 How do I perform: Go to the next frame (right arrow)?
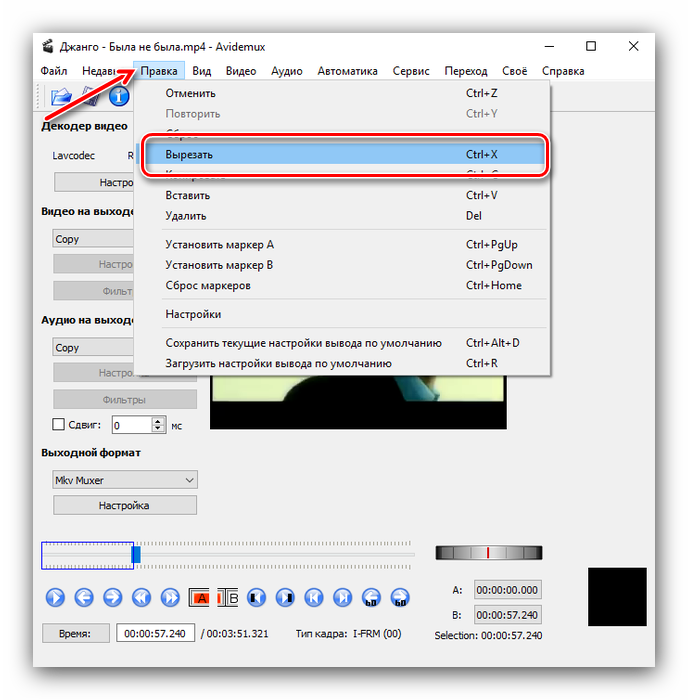113,598
